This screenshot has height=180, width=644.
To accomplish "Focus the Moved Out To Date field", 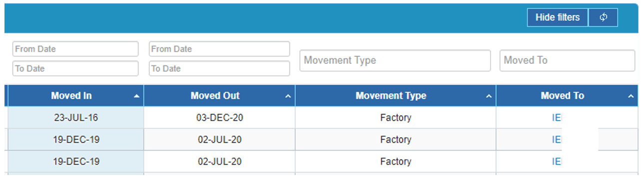I will point(219,68).
